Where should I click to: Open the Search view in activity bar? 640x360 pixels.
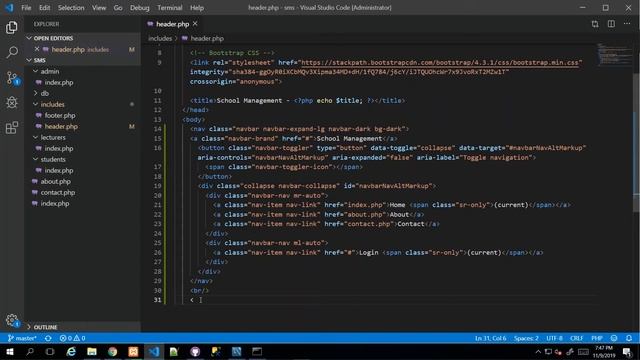click(x=12, y=52)
